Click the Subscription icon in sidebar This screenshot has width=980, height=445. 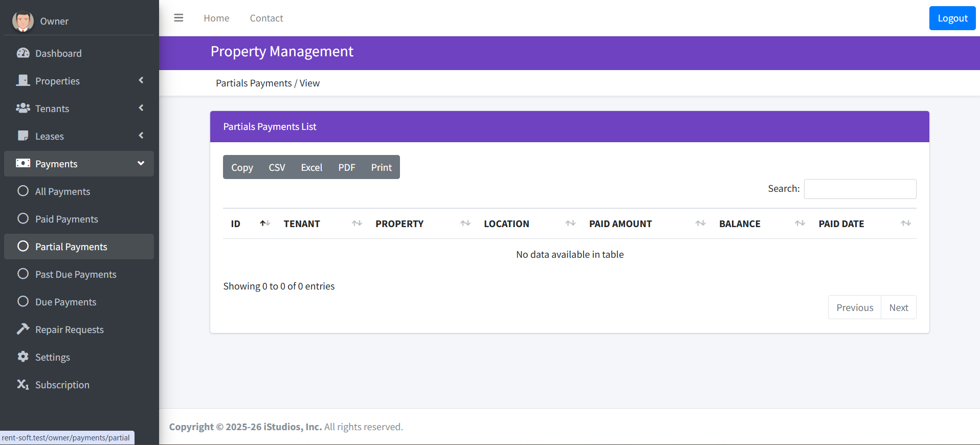point(23,384)
